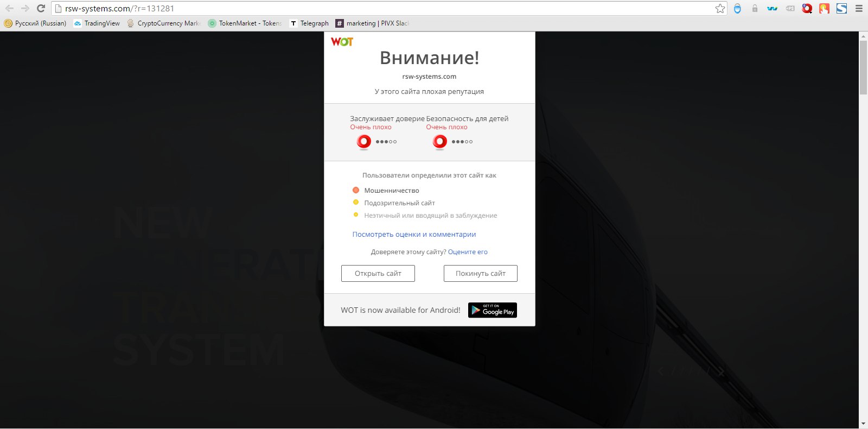Open the red WOT ring extension icon
The height and width of the screenshot is (429, 868).
[x=807, y=8]
